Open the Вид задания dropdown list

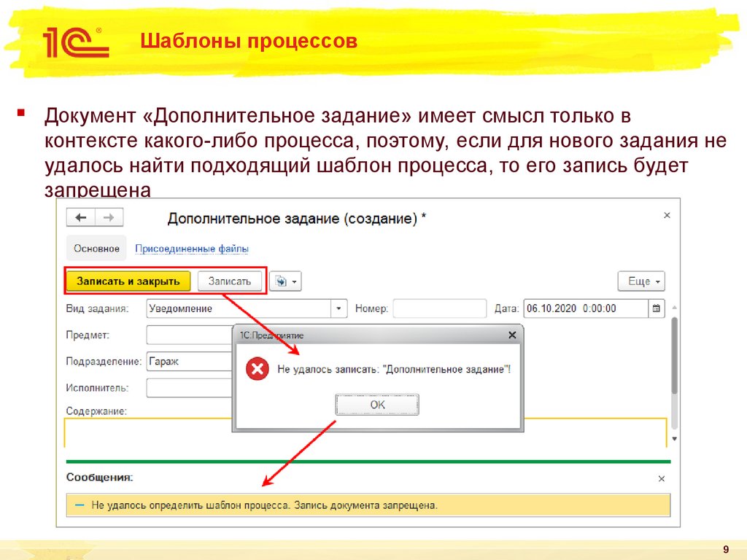pyautogui.click(x=338, y=308)
